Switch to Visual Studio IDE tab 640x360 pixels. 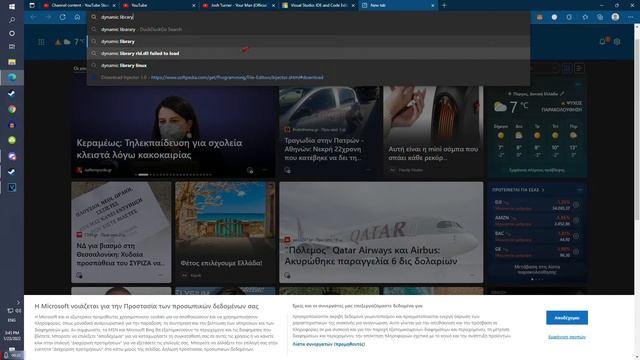coord(318,5)
